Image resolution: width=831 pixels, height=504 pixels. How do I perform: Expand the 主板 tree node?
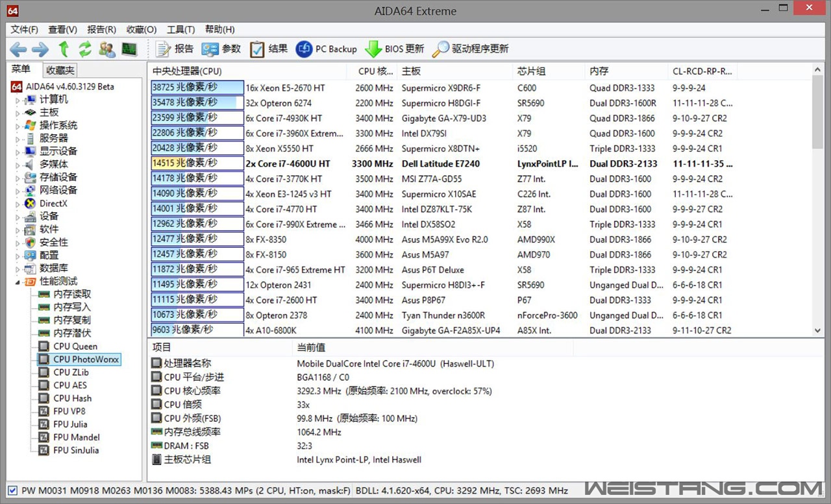[x=18, y=113]
